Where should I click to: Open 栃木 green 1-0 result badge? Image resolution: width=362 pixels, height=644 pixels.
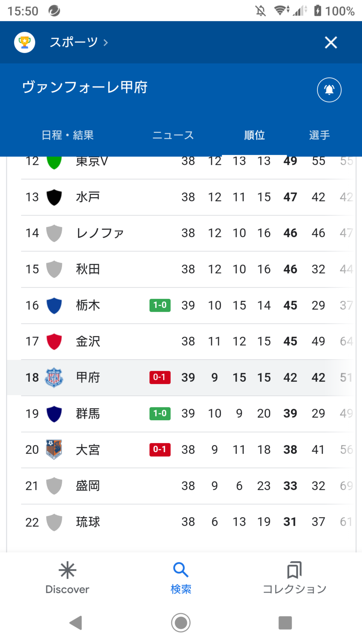160,305
